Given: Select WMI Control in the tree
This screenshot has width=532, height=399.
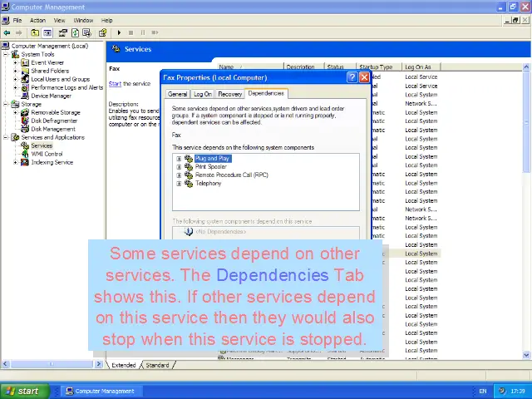Looking at the screenshot, I should click(47, 154).
